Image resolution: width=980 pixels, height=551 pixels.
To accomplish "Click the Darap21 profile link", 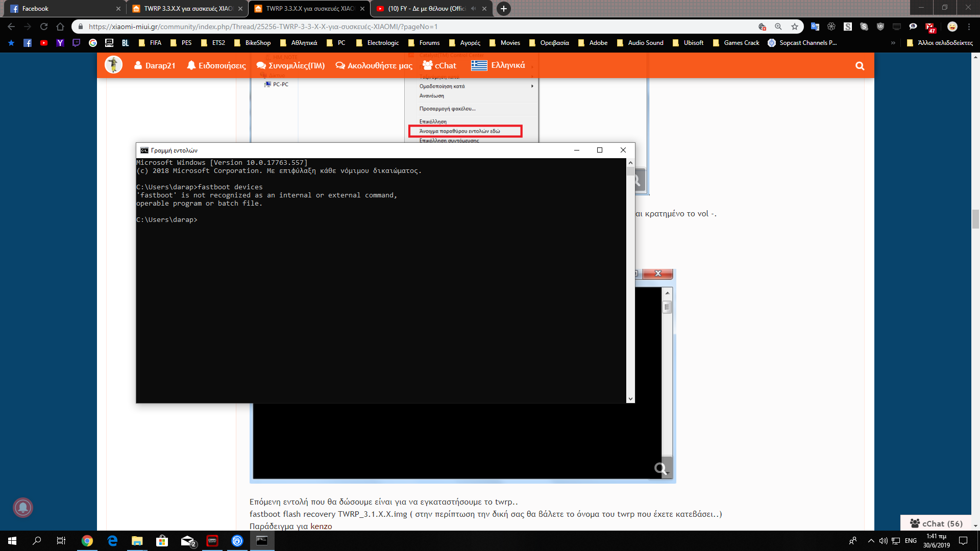I will [155, 66].
